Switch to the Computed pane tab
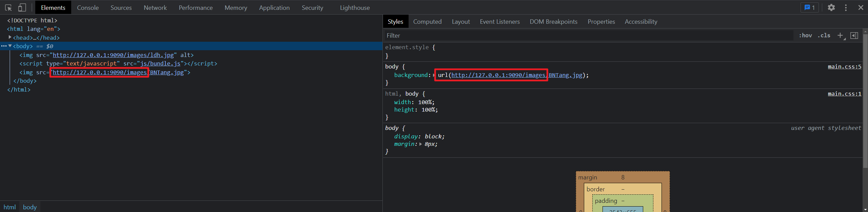Image resolution: width=868 pixels, height=212 pixels. (x=427, y=22)
